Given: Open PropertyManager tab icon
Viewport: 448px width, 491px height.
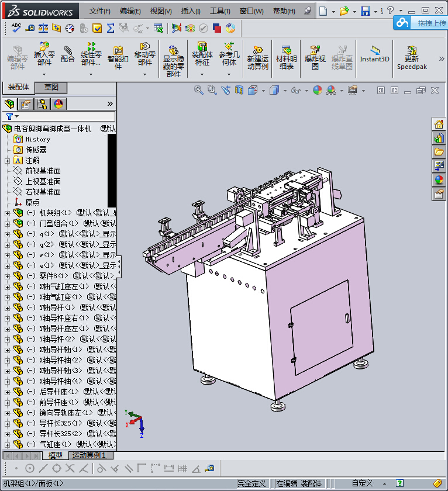Looking at the screenshot, I should coord(25,103).
